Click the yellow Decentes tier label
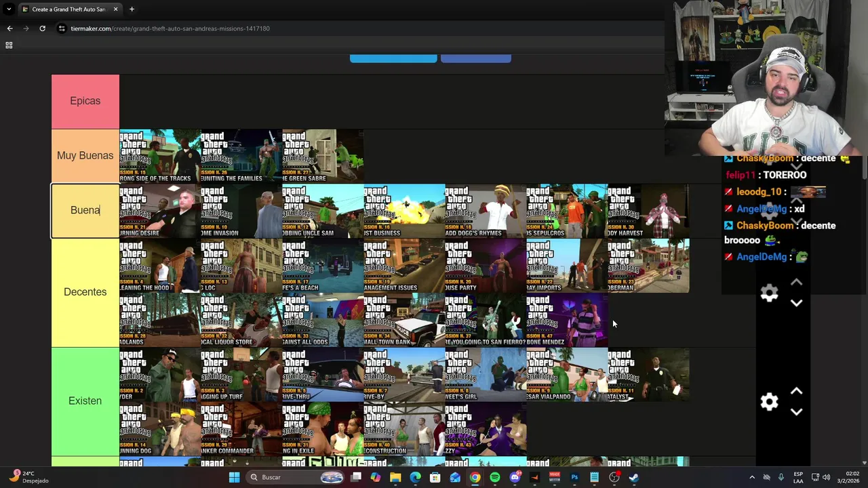This screenshot has height=488, width=868. 85,292
